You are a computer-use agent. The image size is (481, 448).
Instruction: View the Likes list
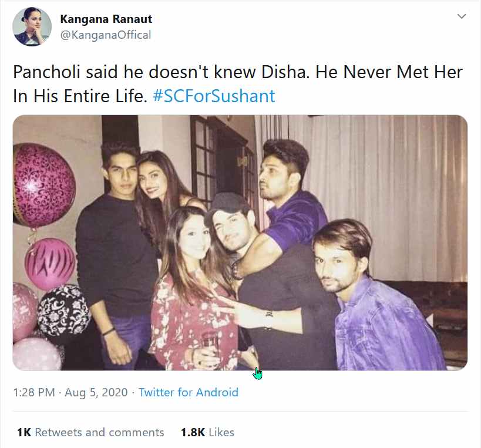(221, 432)
